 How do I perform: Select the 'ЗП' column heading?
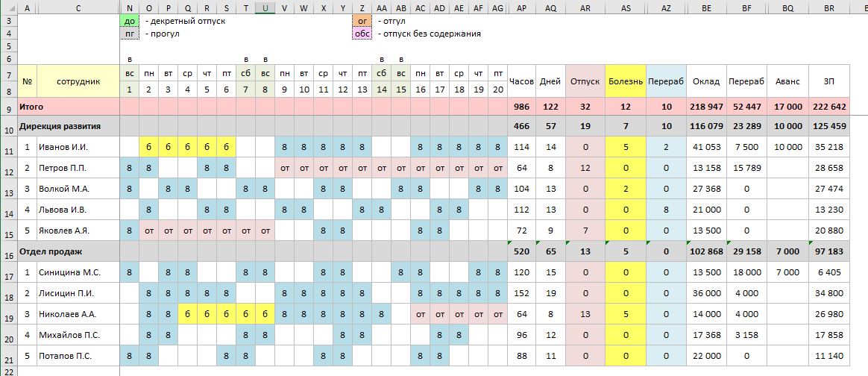pyautogui.click(x=828, y=81)
